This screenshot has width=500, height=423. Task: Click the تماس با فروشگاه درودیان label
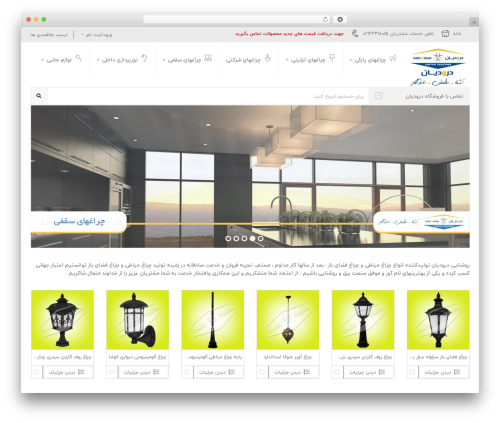point(434,96)
